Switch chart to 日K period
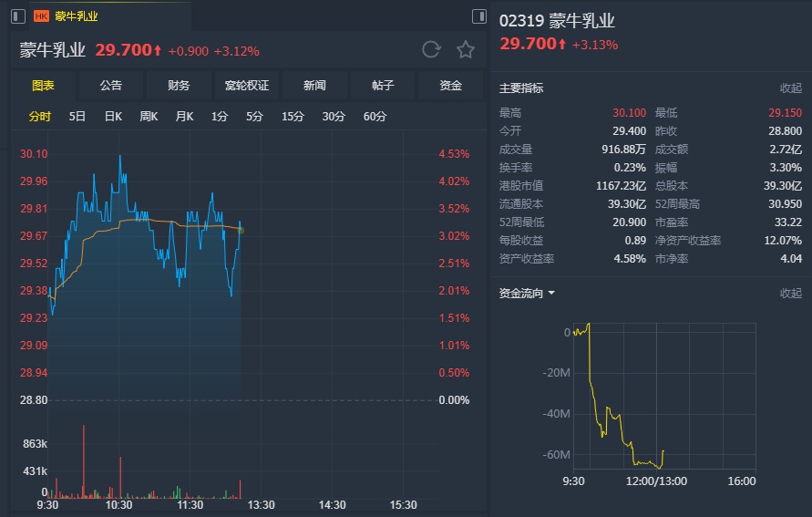 [113, 116]
